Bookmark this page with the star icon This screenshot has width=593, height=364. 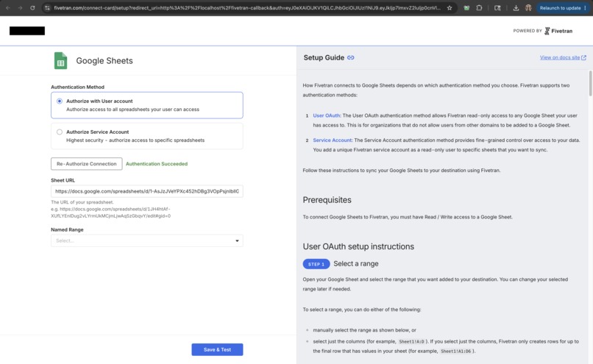pyautogui.click(x=450, y=7)
